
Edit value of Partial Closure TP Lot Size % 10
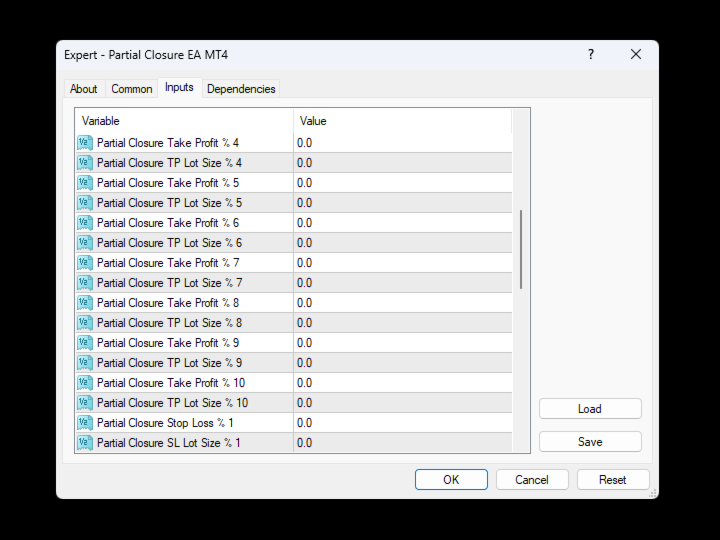(x=403, y=403)
